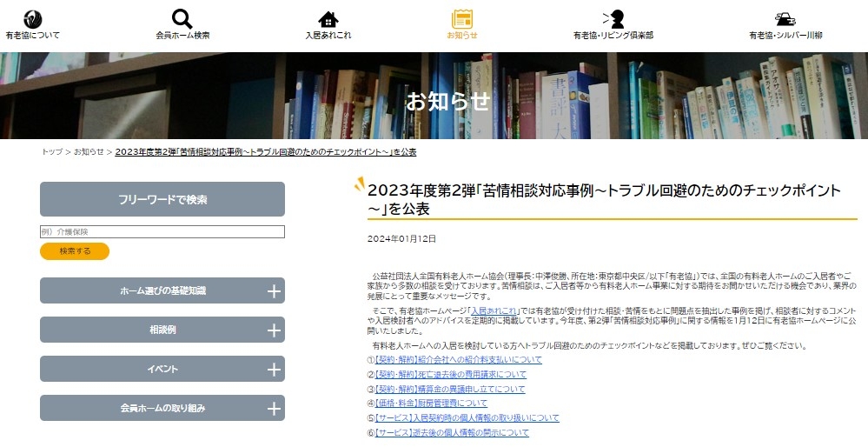Click the お知らせ newspaper icon

pos(462,19)
